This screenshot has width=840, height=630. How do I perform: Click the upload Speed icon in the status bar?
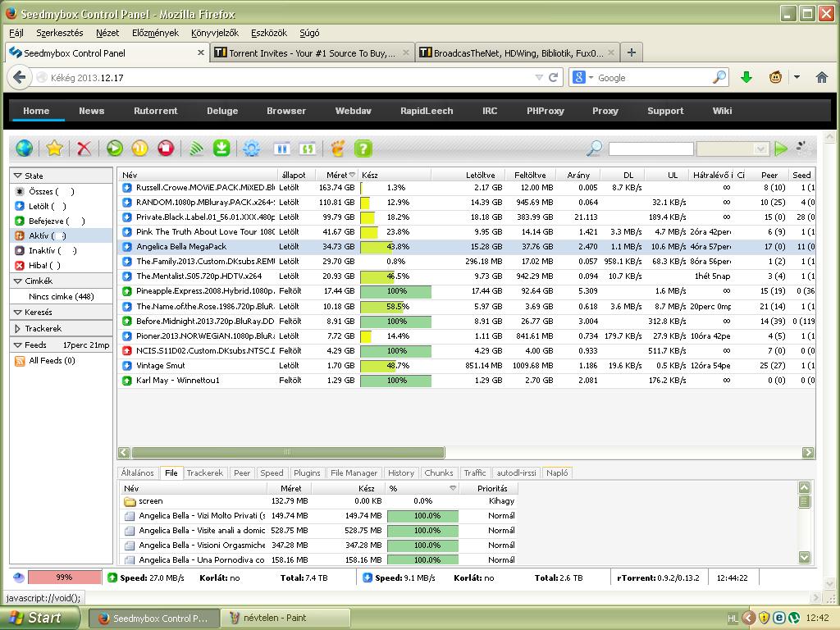[112, 578]
